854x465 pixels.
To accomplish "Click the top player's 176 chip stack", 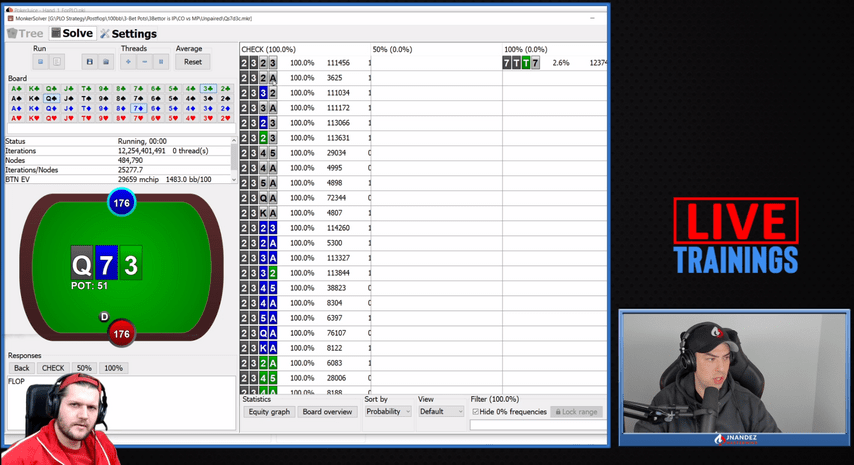I will pos(121,203).
